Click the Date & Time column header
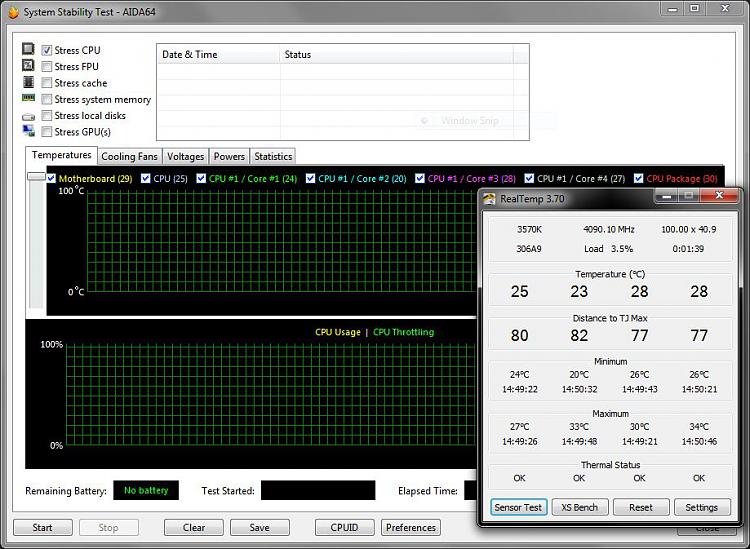The height and width of the screenshot is (549, 750). [219, 55]
